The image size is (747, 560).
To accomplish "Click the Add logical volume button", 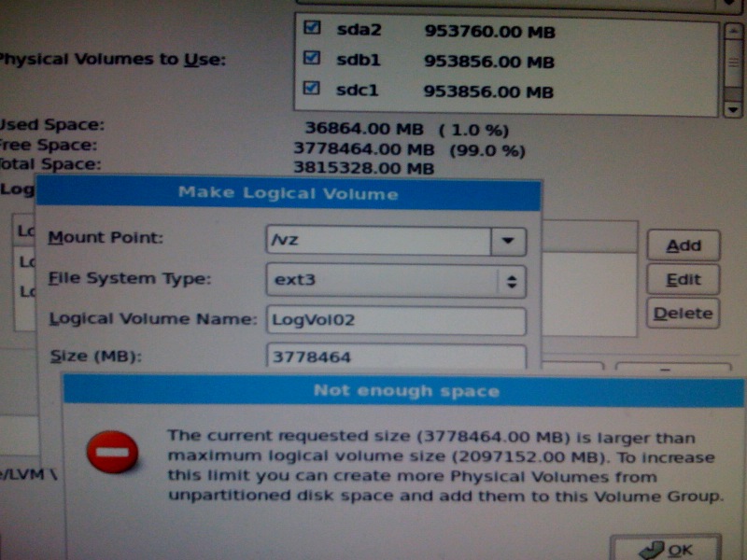I will pos(684,246).
